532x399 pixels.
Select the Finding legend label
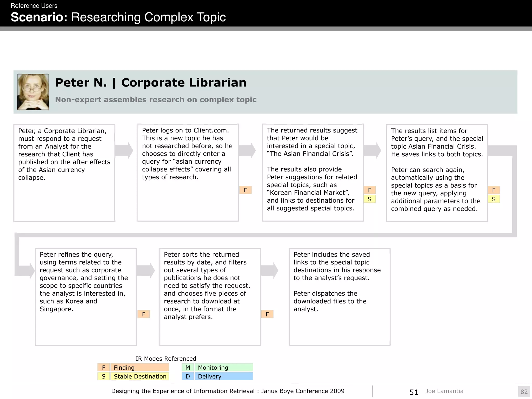tap(140, 367)
